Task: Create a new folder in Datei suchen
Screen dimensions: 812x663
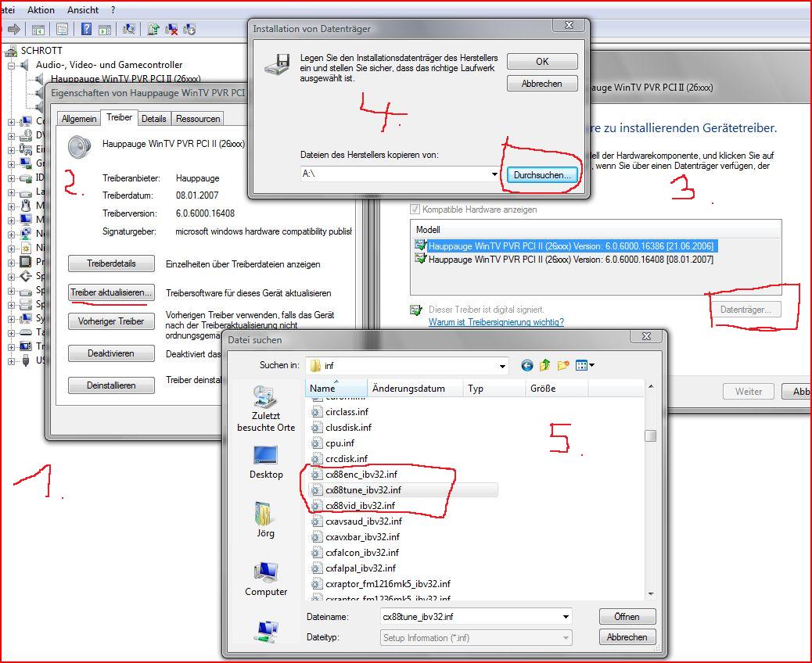Action: (563, 365)
